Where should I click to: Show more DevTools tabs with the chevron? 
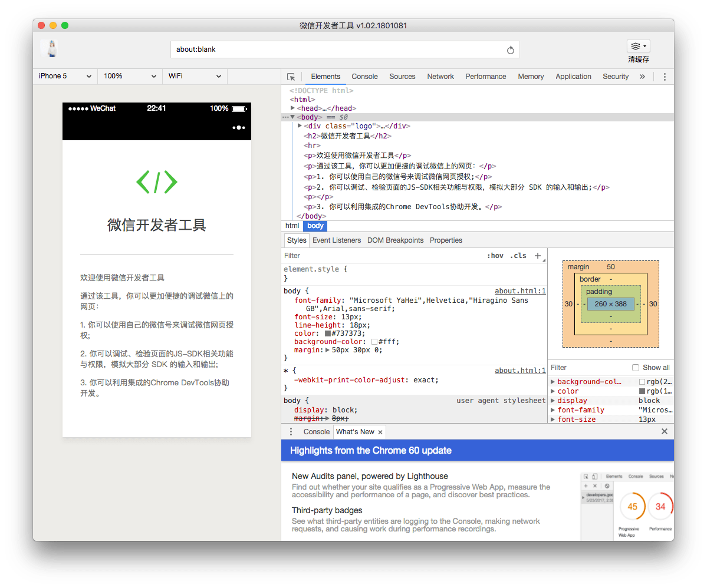[642, 77]
